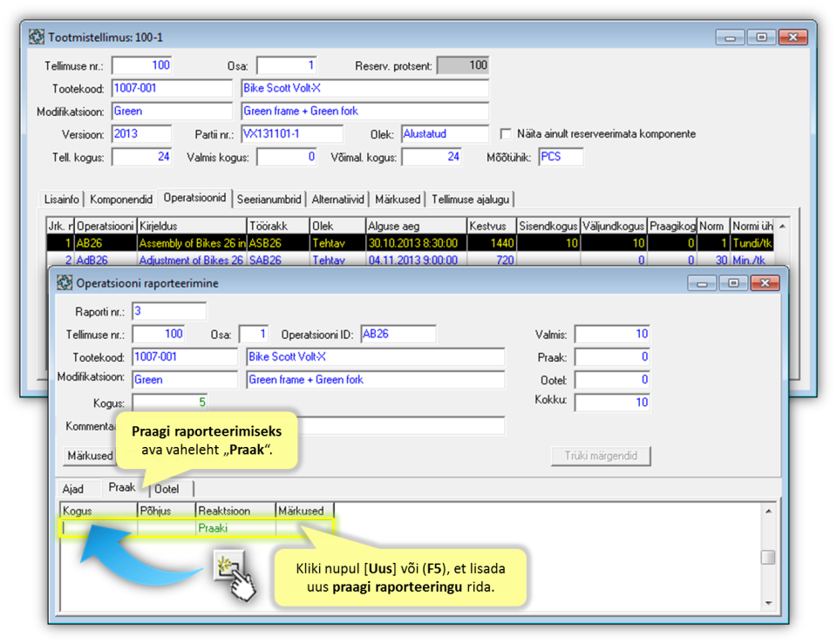837x644 pixels.
Task: Switch to the Seerianumbrid tab
Action: [269, 199]
